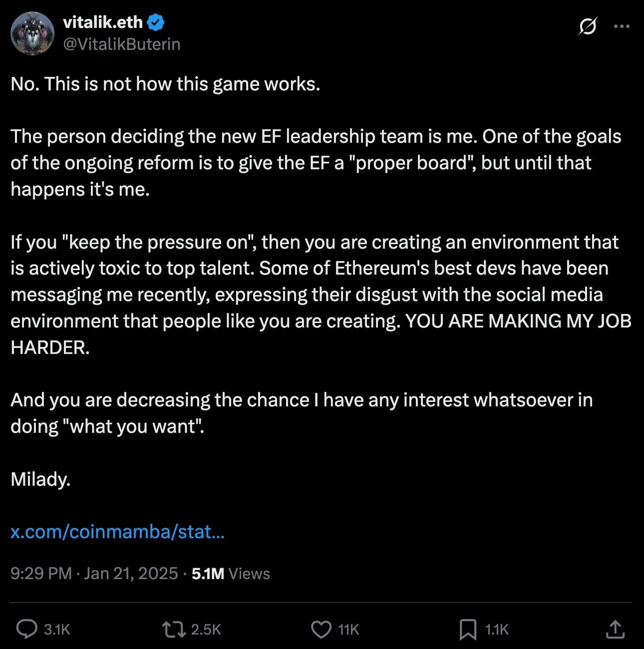Click the "Milady." line of the post
The height and width of the screenshot is (649, 644).
40,479
